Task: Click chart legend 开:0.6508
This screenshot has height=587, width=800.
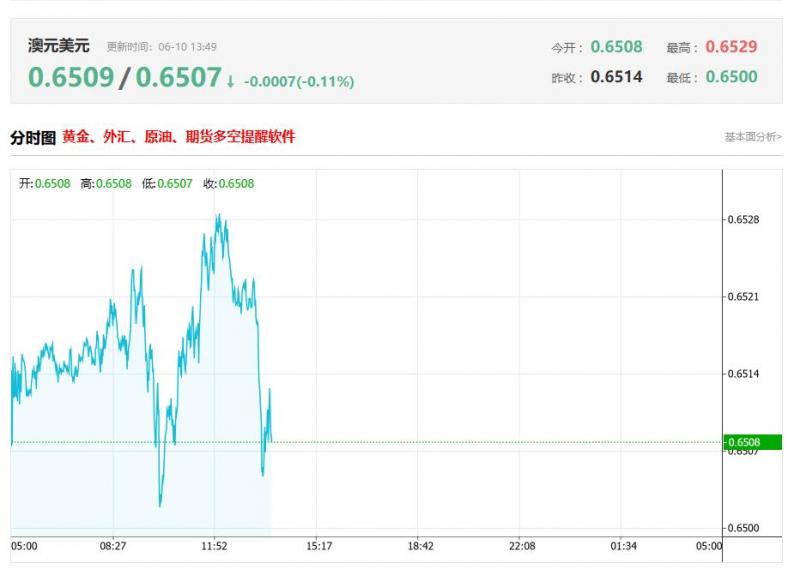Action: point(44,184)
